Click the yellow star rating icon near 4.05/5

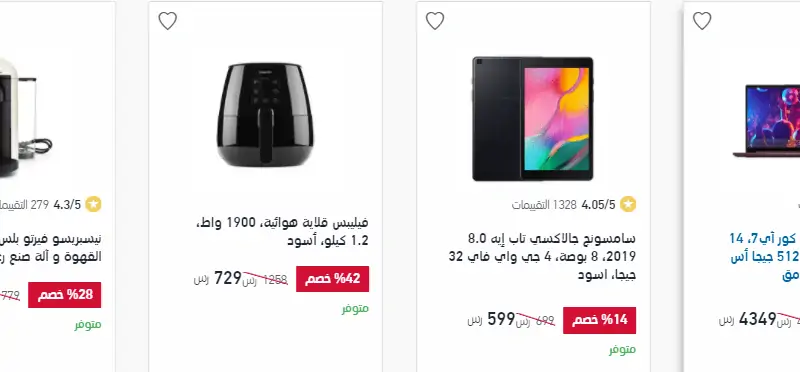point(628,205)
